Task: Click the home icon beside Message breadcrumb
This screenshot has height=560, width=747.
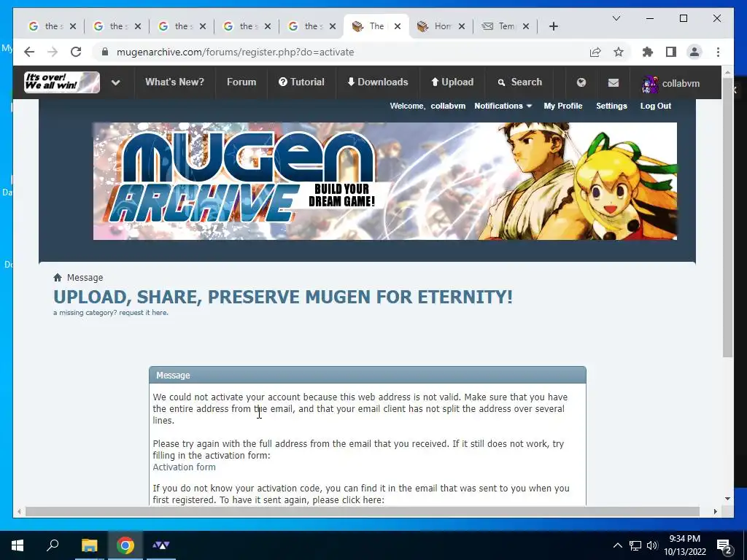Action: pyautogui.click(x=58, y=277)
